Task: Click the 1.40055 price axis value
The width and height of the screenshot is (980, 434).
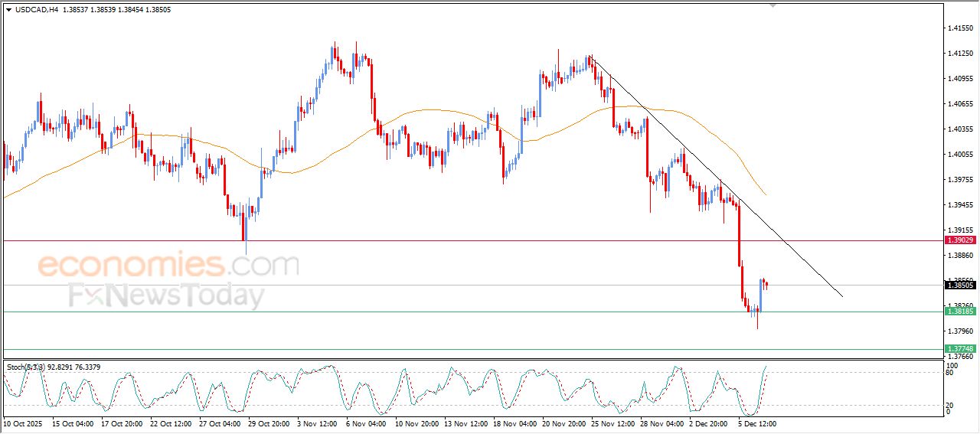Action: pos(960,155)
